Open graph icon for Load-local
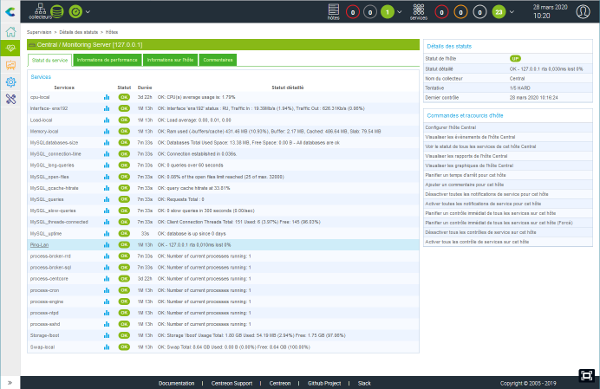 [107, 120]
